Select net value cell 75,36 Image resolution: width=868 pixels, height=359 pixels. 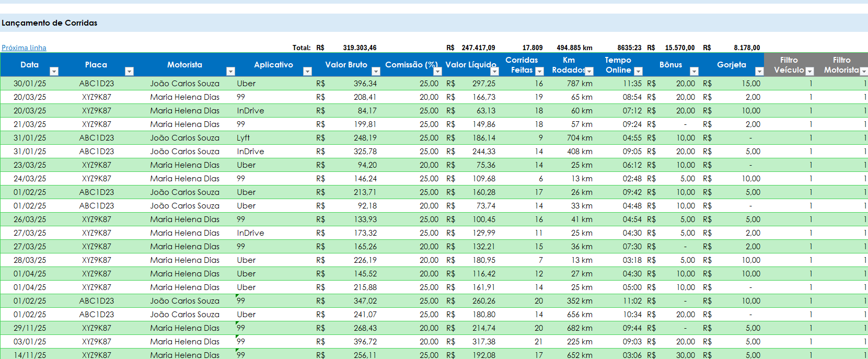pos(486,165)
